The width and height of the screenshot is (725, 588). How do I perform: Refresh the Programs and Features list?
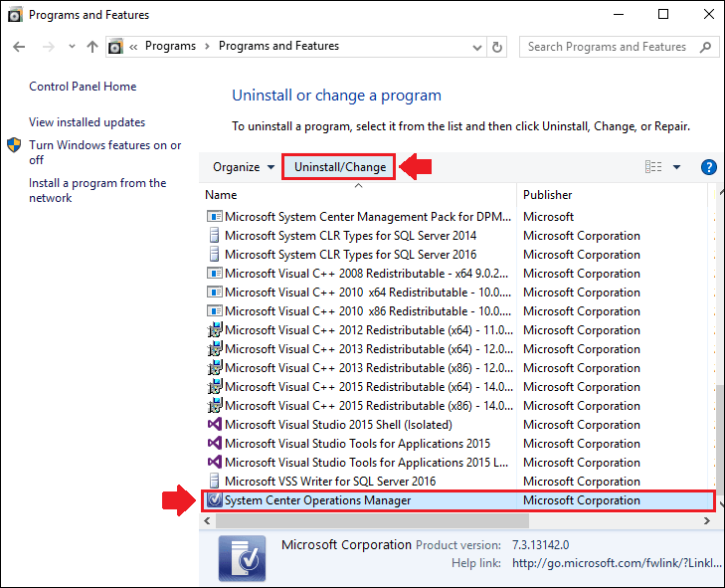pos(497,47)
